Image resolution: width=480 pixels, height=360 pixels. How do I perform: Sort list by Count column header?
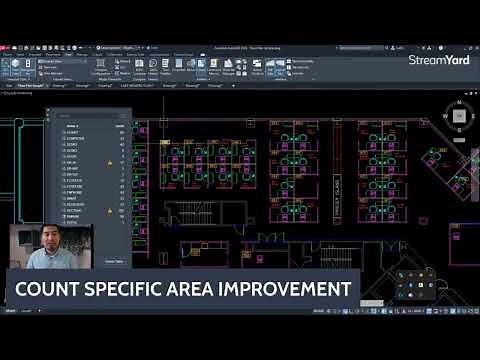coord(120,126)
